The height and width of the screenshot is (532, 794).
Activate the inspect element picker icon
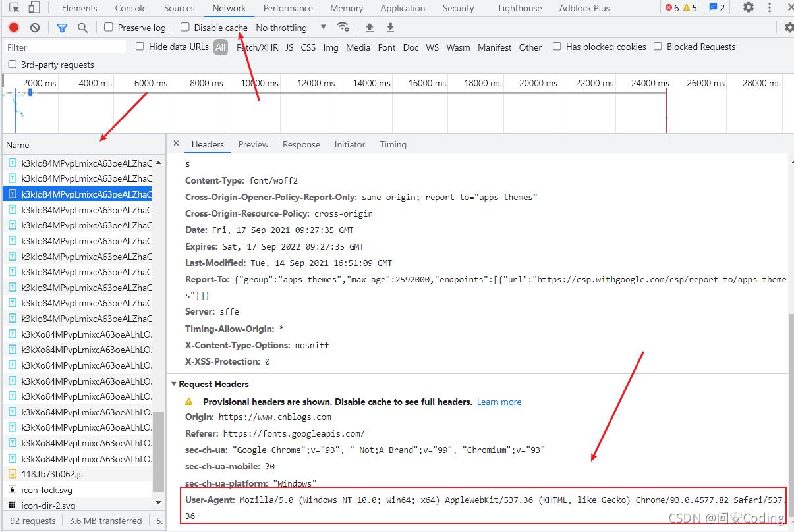coord(14,8)
